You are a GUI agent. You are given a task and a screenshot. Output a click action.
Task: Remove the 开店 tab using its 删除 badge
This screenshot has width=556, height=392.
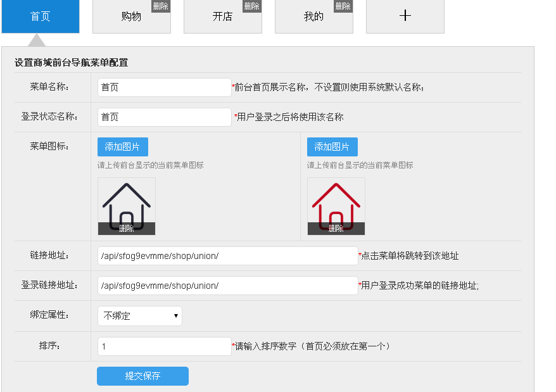point(252,6)
